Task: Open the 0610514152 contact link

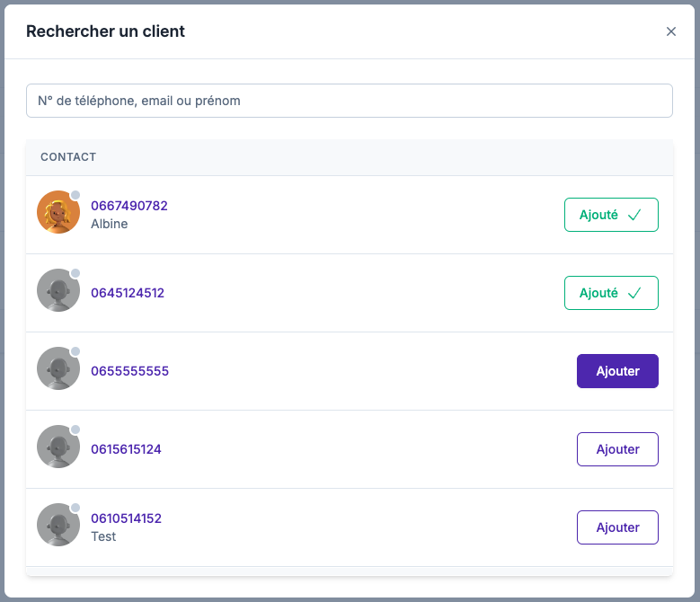Action: pyautogui.click(x=126, y=518)
